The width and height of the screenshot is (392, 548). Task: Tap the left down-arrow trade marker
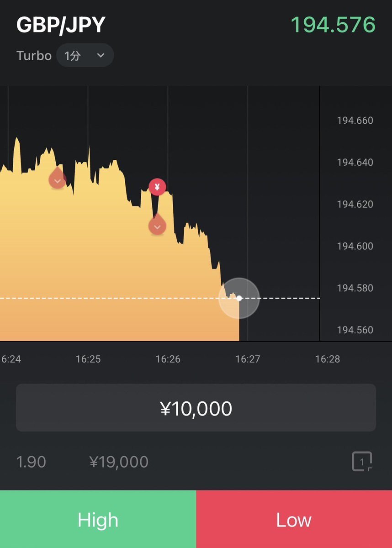pyautogui.click(x=57, y=179)
